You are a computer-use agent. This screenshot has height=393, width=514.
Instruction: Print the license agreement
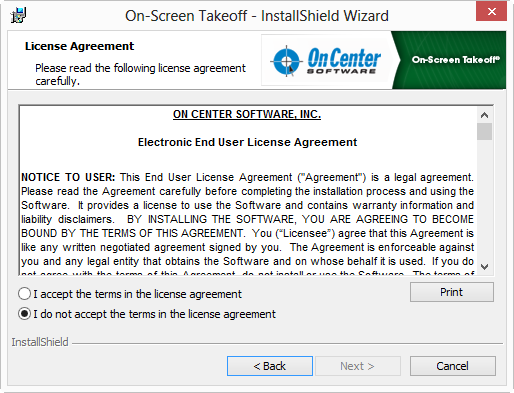[x=452, y=292]
